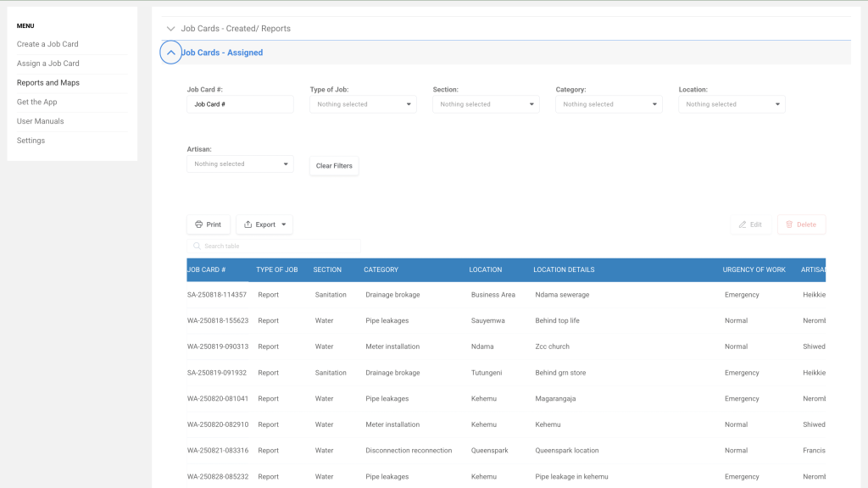Click the pencil Edit icon
Viewport: 868px width, 488px height.
point(743,225)
